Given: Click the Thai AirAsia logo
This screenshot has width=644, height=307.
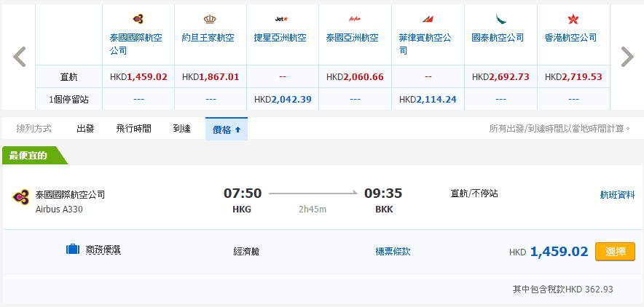Looking at the screenshot, I should click(355, 20).
